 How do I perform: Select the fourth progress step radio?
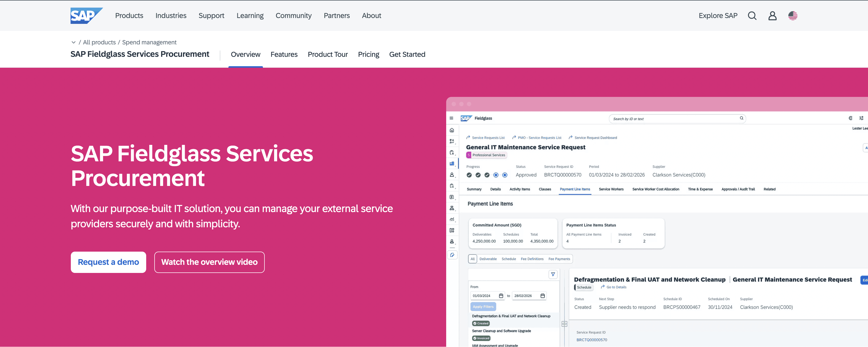click(x=496, y=175)
